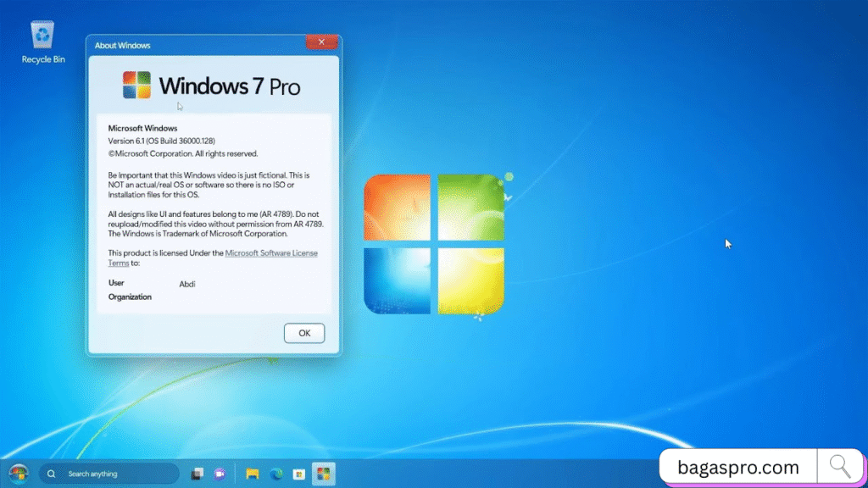Click the Windows logo inside the About dialog
This screenshot has width=868, height=488.
(136, 85)
